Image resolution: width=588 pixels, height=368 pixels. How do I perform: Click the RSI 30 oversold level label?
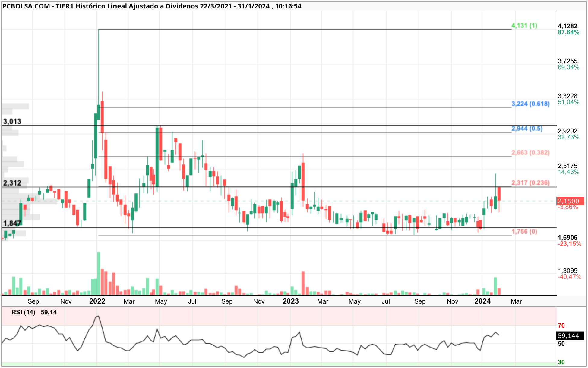tap(561, 362)
